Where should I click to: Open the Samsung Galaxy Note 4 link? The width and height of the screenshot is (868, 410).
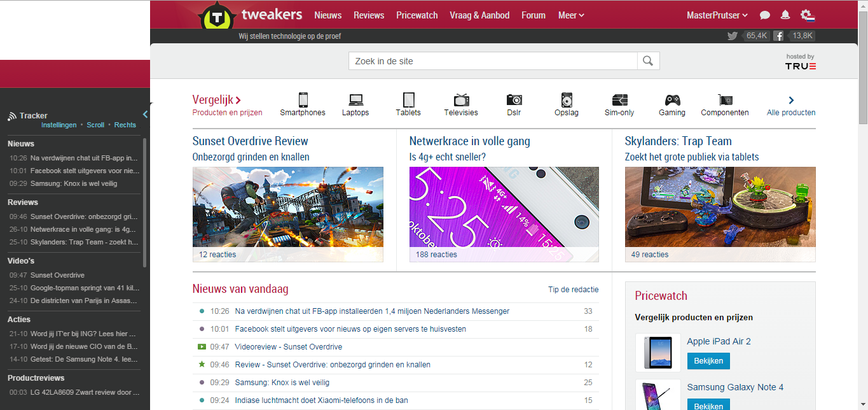coord(736,387)
